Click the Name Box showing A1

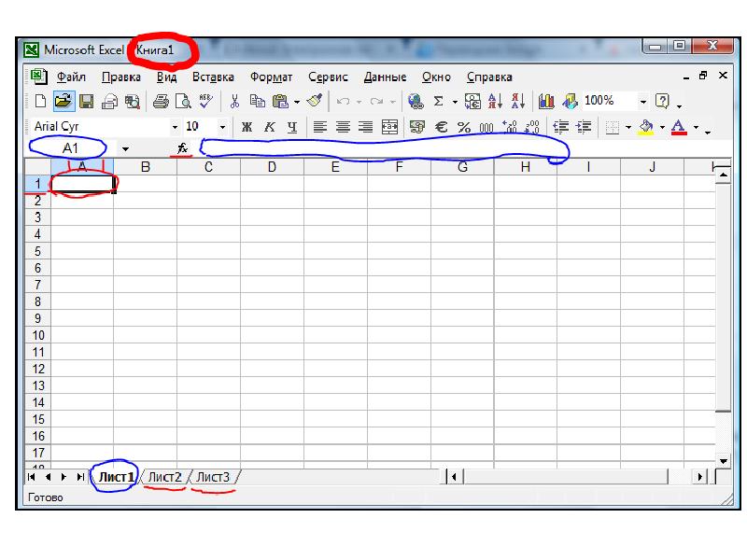(71, 148)
